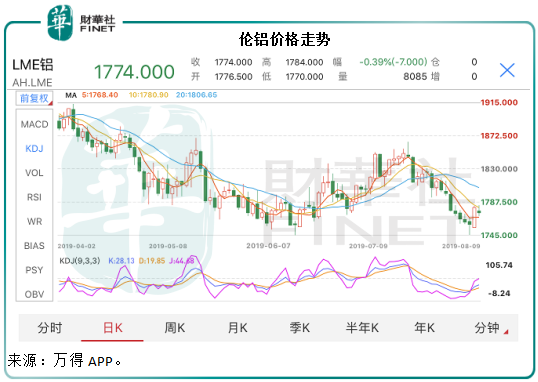The width and height of the screenshot is (538, 382).
Task: Click the K:28.13 indicator value
Action: [121, 261]
